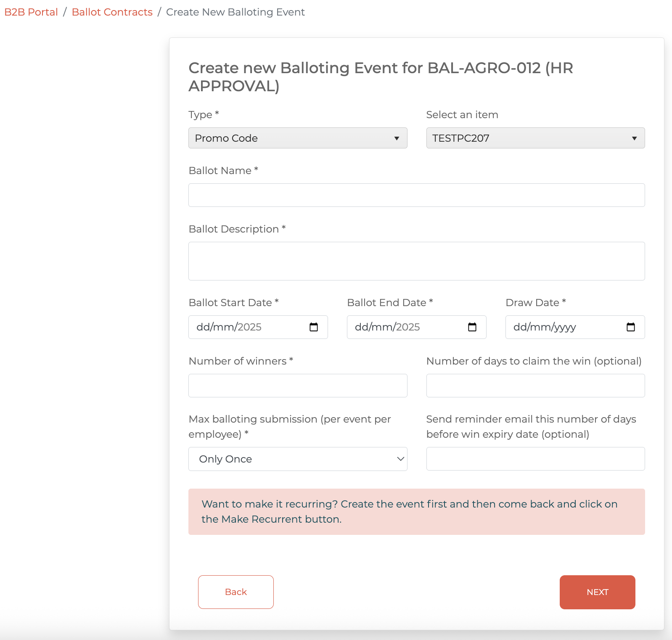Expand Max balloting submission dropdown Only Once
Screen dimensions: 672x640
[x=297, y=459]
